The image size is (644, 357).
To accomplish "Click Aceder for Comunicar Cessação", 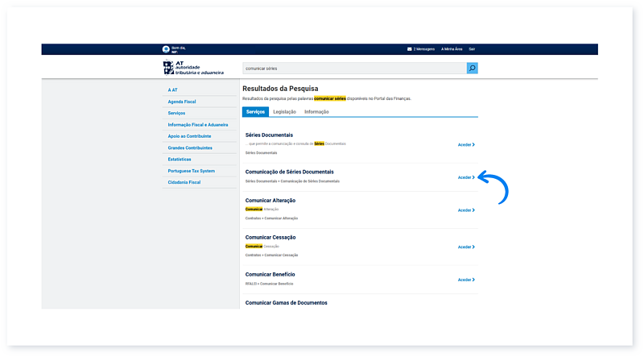I will 466,247.
